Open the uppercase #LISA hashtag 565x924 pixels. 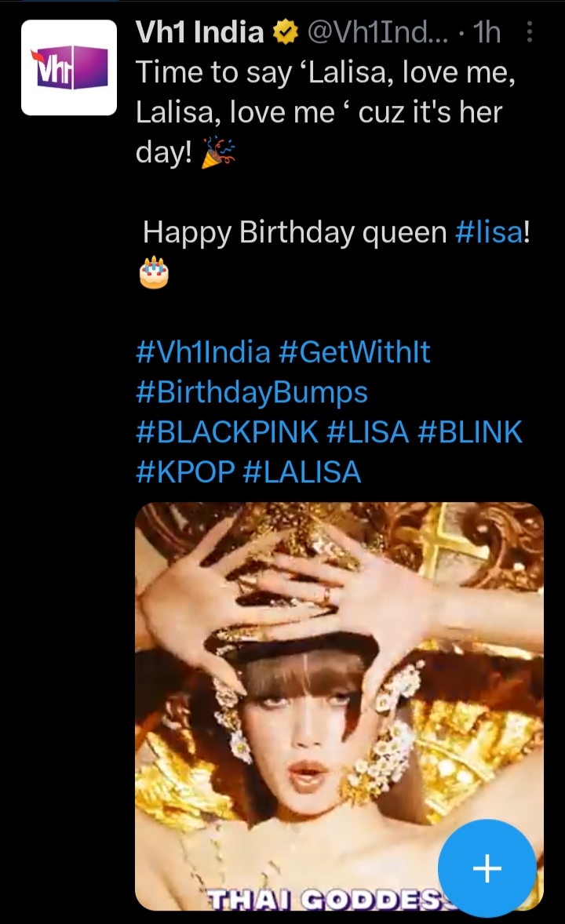pyautogui.click(x=367, y=432)
